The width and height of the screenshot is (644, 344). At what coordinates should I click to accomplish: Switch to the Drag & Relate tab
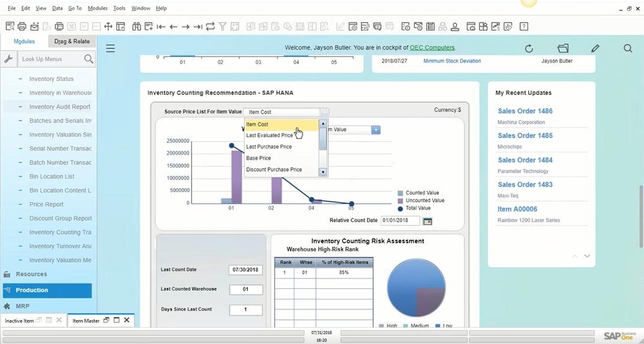tap(72, 41)
